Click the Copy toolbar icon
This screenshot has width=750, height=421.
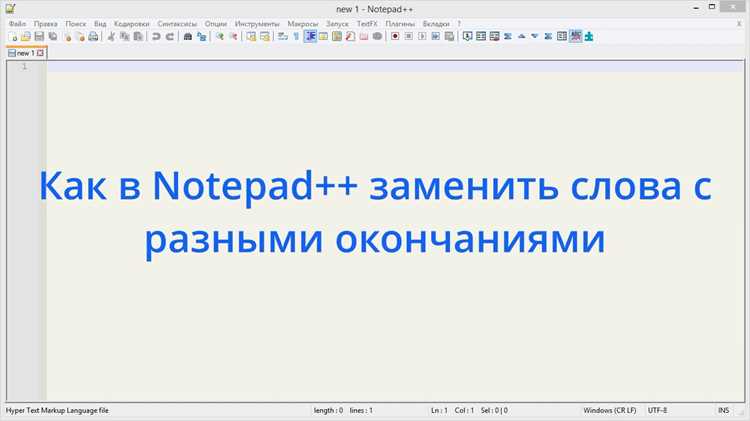pos(124,36)
